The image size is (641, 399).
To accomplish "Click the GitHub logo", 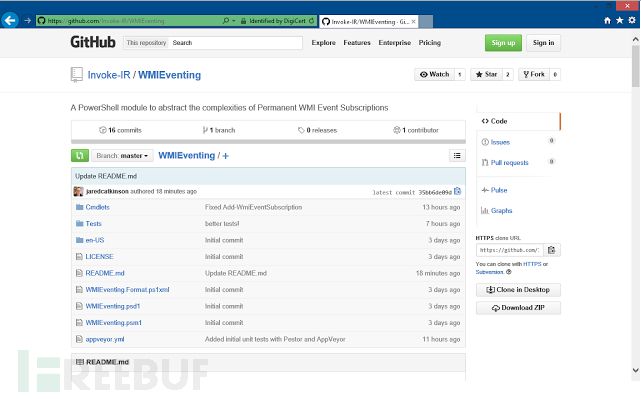I will [93, 42].
